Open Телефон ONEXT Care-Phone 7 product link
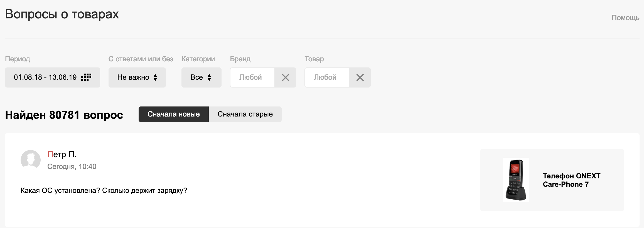This screenshot has width=644, height=228. 572,180
